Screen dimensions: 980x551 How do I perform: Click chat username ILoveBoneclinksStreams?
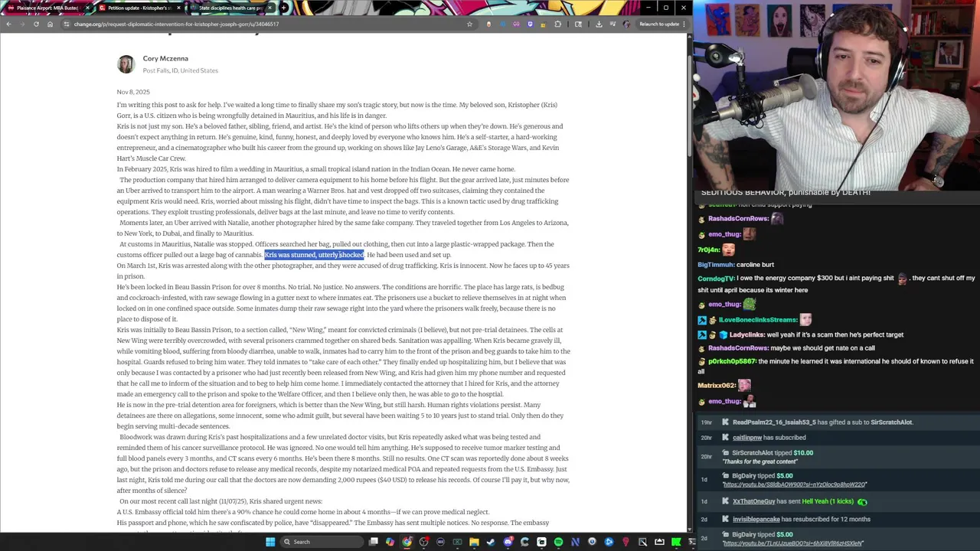[x=757, y=320]
